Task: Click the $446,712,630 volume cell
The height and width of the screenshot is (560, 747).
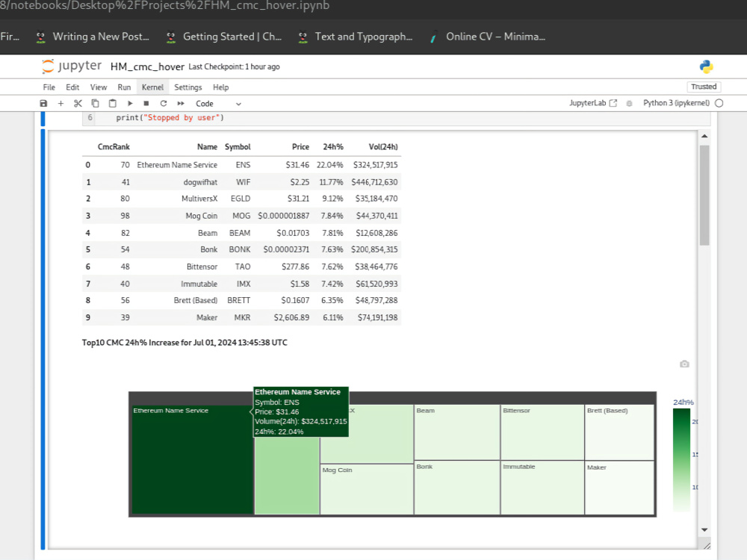Action: click(x=374, y=182)
